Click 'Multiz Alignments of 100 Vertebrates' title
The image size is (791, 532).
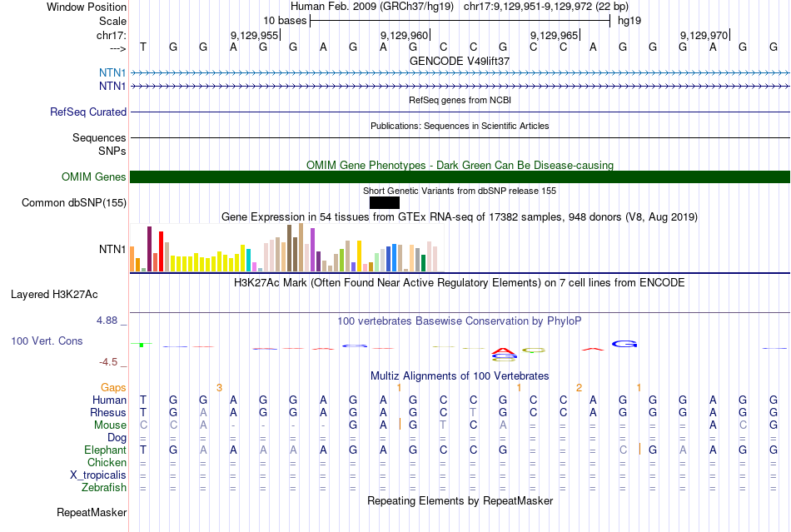460,375
